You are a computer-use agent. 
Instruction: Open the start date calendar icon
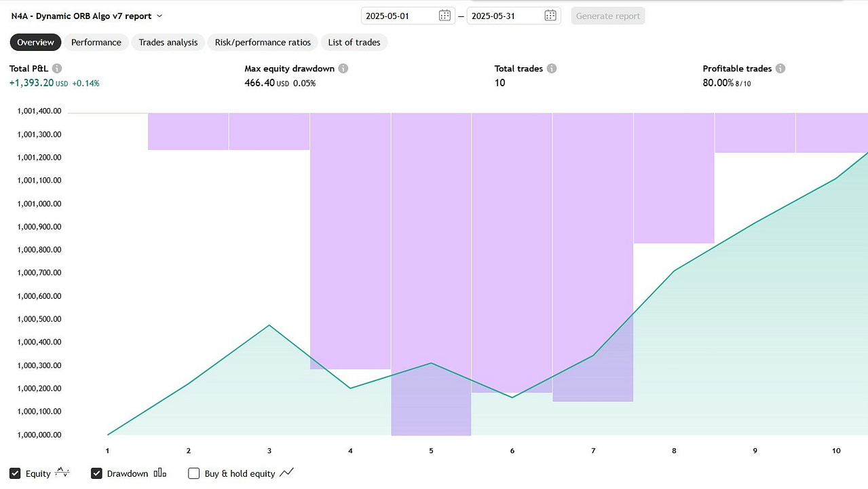(445, 16)
